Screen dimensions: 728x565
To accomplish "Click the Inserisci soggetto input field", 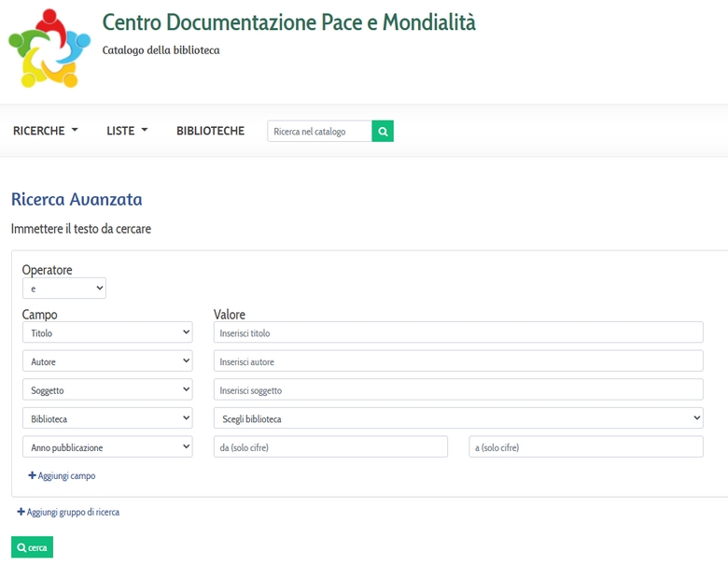I will point(458,389).
